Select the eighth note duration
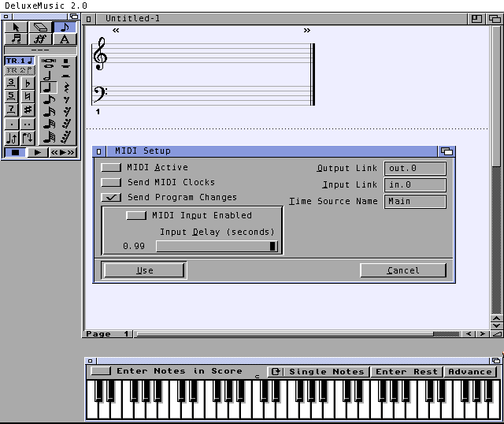The image size is (504, 424). [49, 100]
